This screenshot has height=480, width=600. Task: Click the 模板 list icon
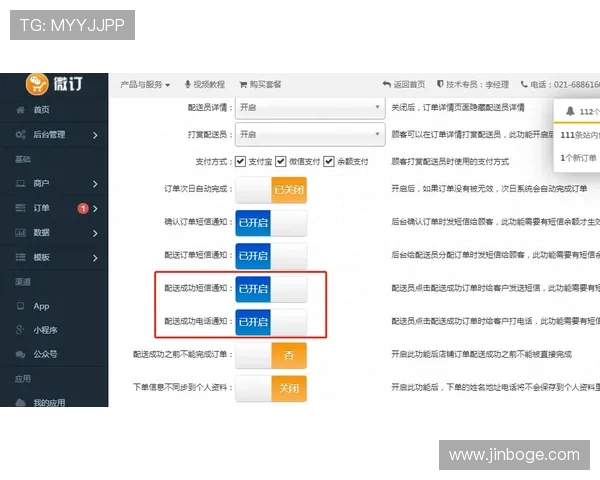coord(20,257)
